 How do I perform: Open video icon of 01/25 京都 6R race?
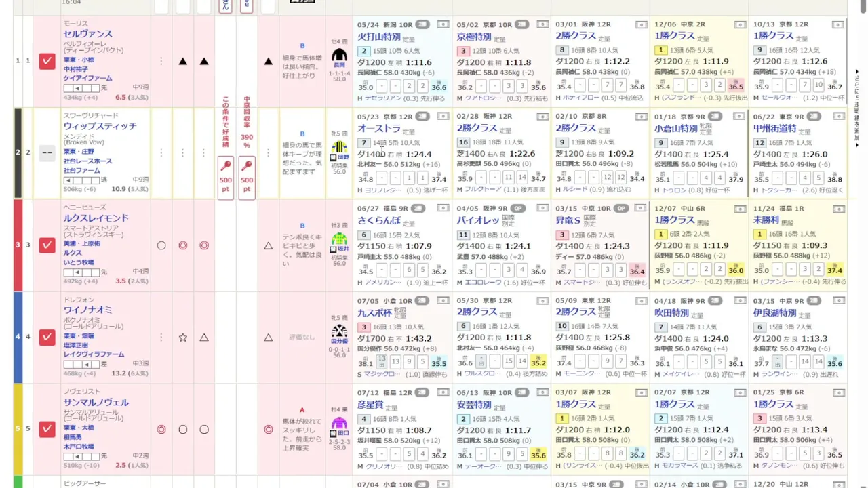[x=840, y=392]
